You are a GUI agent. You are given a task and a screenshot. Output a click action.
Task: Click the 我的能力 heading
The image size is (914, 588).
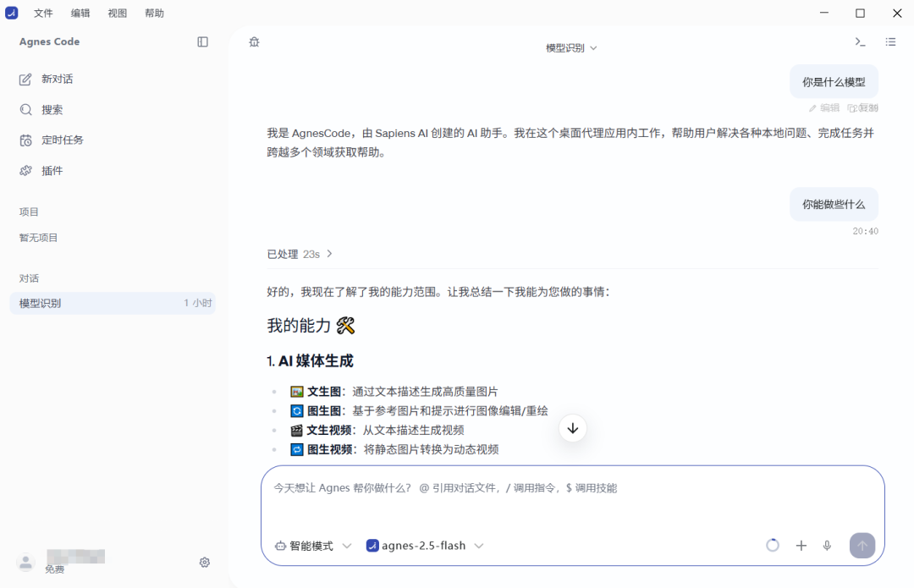click(311, 325)
